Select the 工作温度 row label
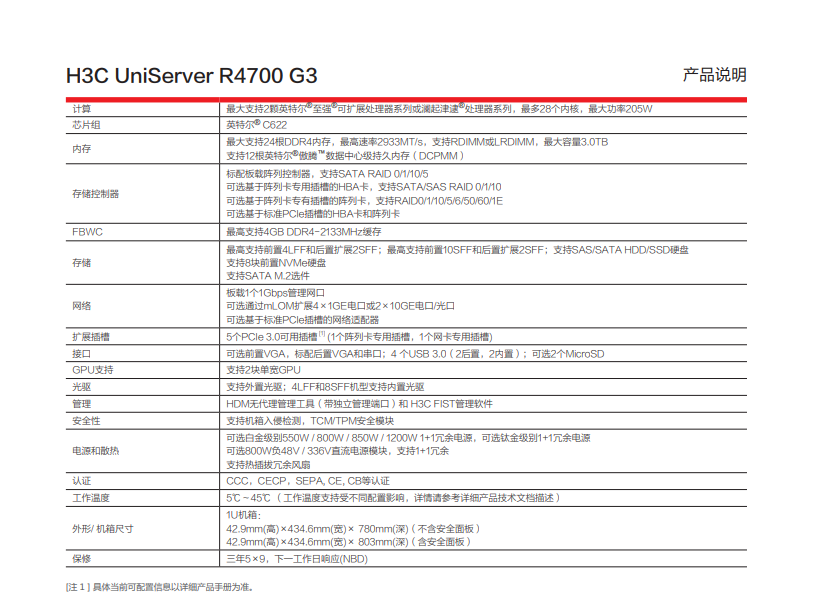The width and height of the screenshot is (813, 610). coord(91,498)
